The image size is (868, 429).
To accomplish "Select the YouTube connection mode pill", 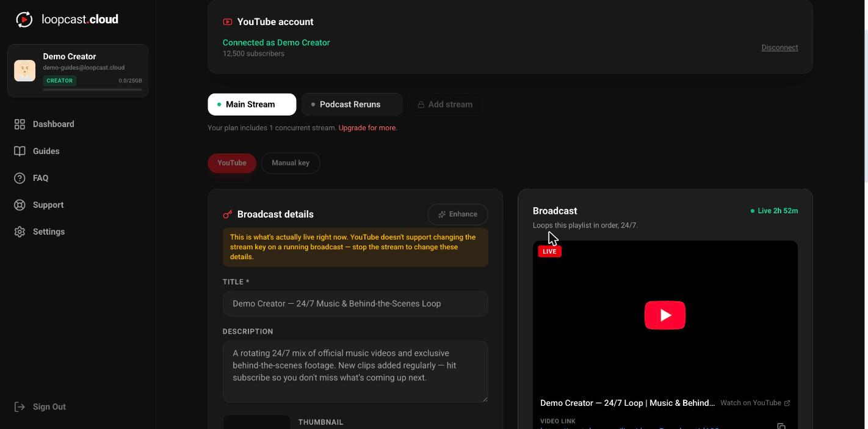I will 232,163.
